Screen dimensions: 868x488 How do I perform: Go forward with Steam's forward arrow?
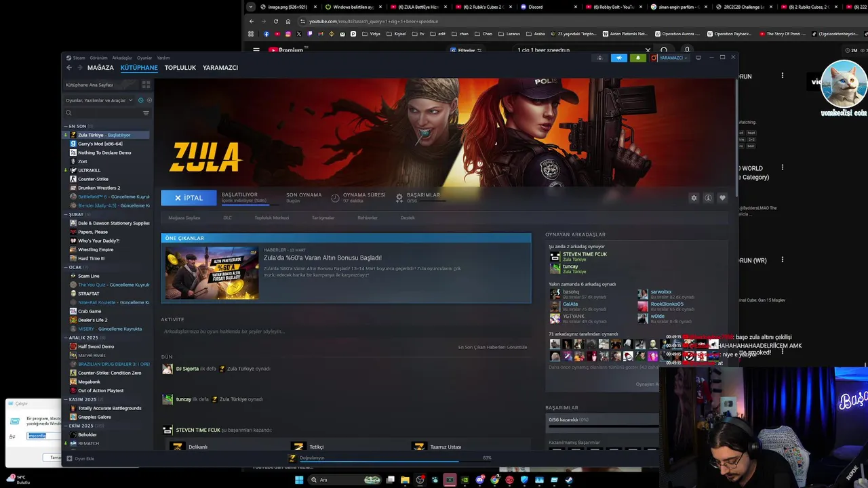coord(79,68)
